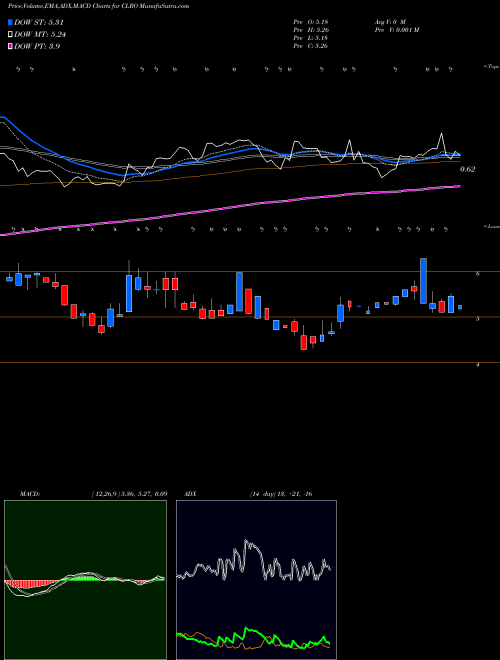Click the magenta DOW PT legend swatch
This screenshot has width=500, height=660.
[x=10, y=46]
